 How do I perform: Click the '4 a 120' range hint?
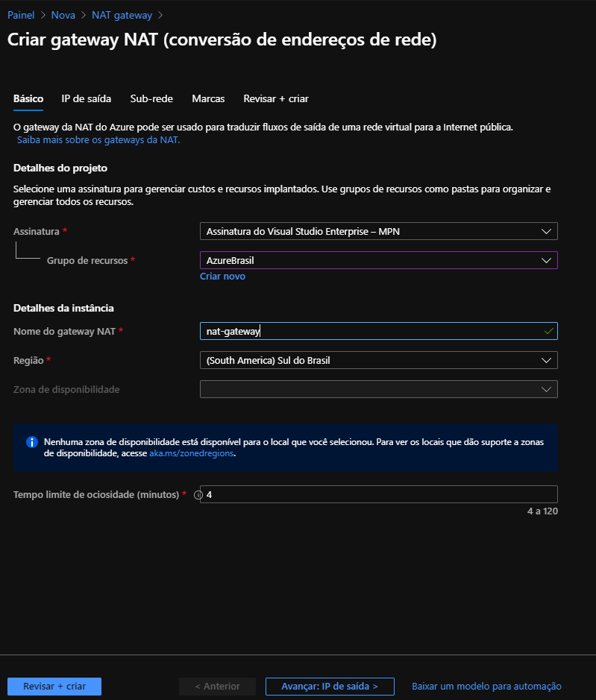[x=542, y=511]
